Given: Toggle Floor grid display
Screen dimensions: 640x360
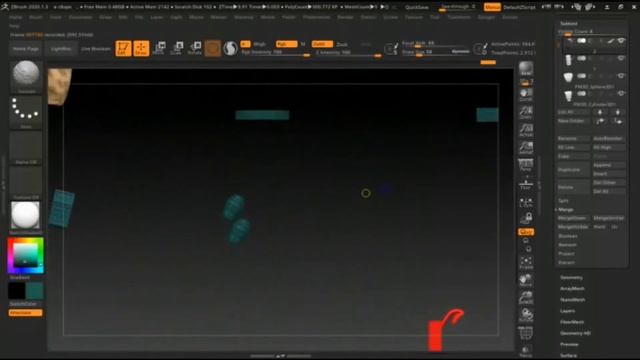Looking at the screenshot, I should click(x=526, y=183).
